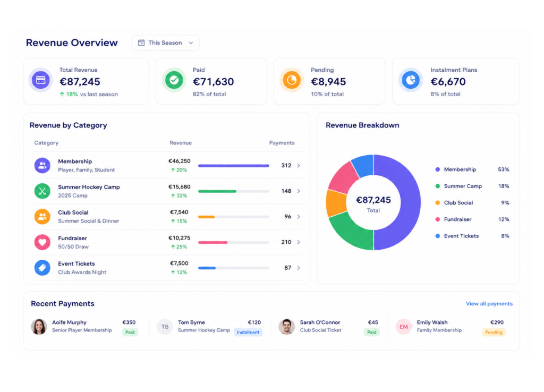Image resolution: width=544 pixels, height=392 pixels.
Task: Click the Summer Hockey Camp crossed sticks icon
Action: (x=42, y=191)
